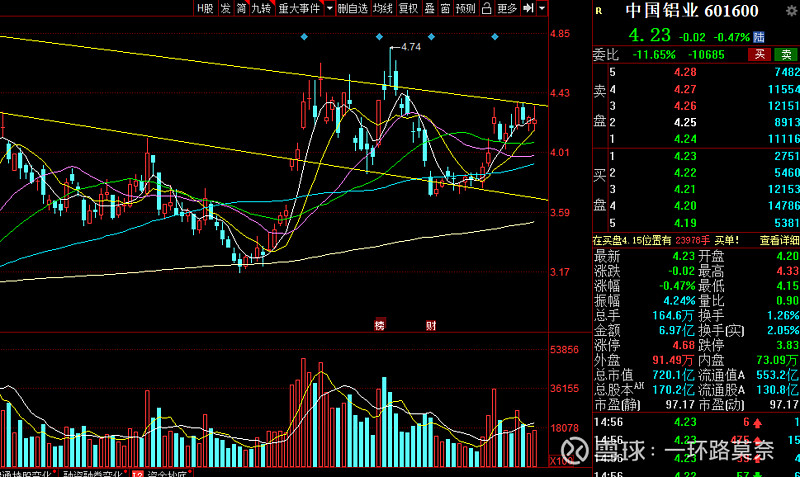Click 查看详细 link

pos(779,240)
